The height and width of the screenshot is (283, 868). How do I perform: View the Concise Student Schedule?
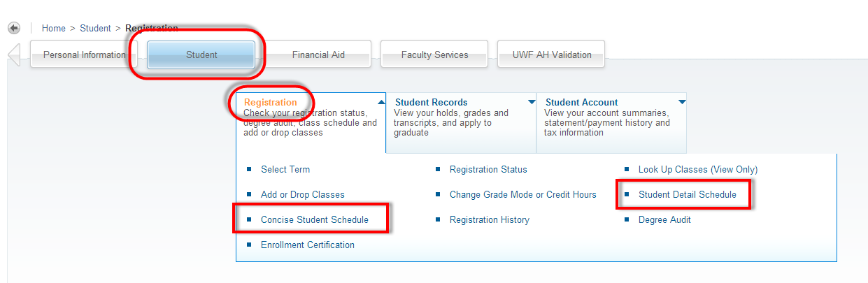tap(315, 219)
